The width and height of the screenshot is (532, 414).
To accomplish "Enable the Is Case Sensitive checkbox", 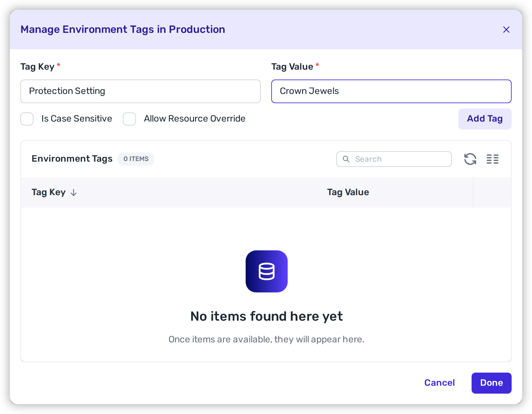I will click(27, 119).
